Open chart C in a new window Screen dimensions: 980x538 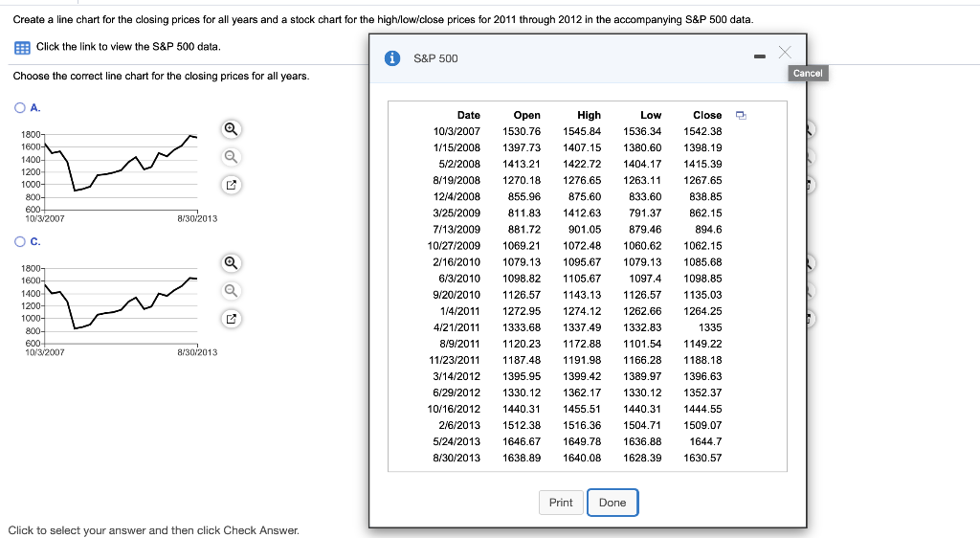coord(232,319)
